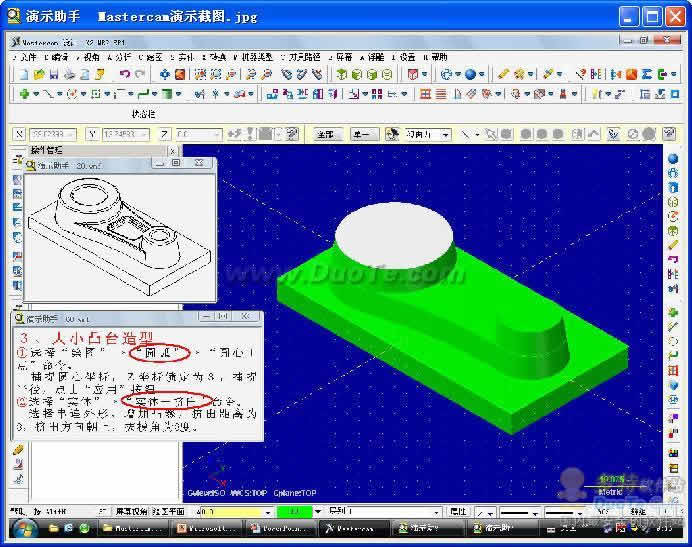Click the green solid surface icon in sketch toolbar

coord(167,94)
